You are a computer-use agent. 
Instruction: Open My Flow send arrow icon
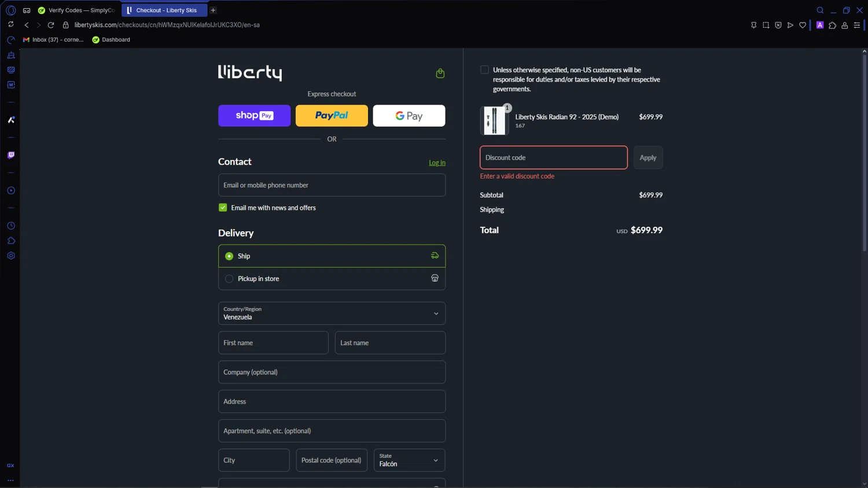pos(790,25)
